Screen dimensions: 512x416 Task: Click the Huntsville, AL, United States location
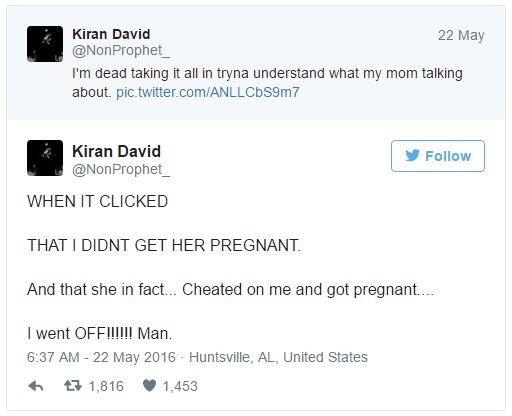click(x=278, y=357)
